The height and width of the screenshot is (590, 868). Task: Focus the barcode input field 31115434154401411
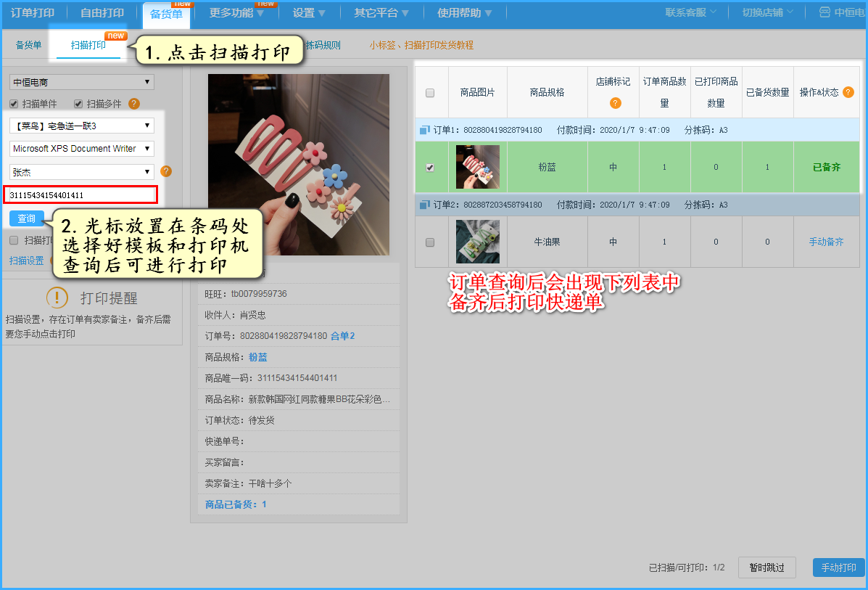[80, 195]
